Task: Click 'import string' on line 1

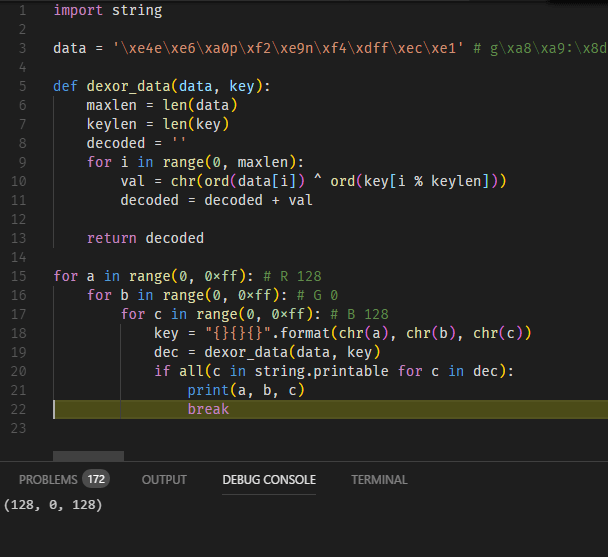Action: pos(108,10)
